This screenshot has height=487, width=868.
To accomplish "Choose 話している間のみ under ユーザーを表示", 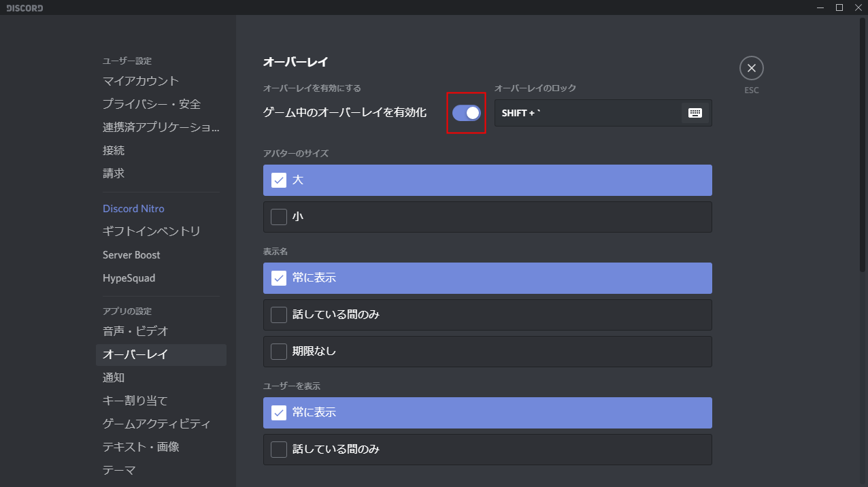I will coord(487,450).
